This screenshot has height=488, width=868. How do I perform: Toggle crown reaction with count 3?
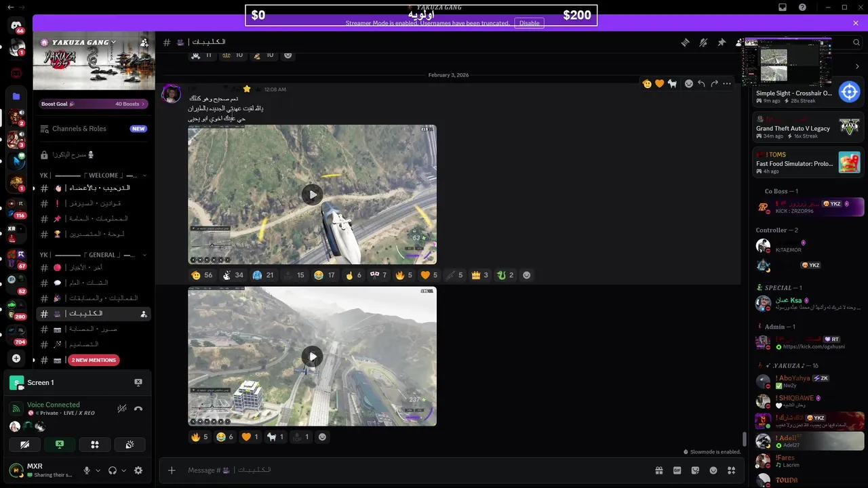pos(480,275)
